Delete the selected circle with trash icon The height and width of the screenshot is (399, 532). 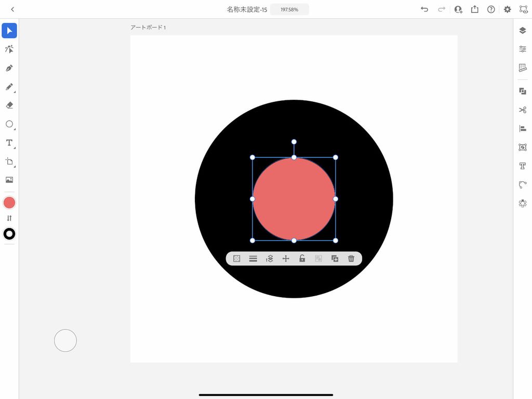point(351,259)
